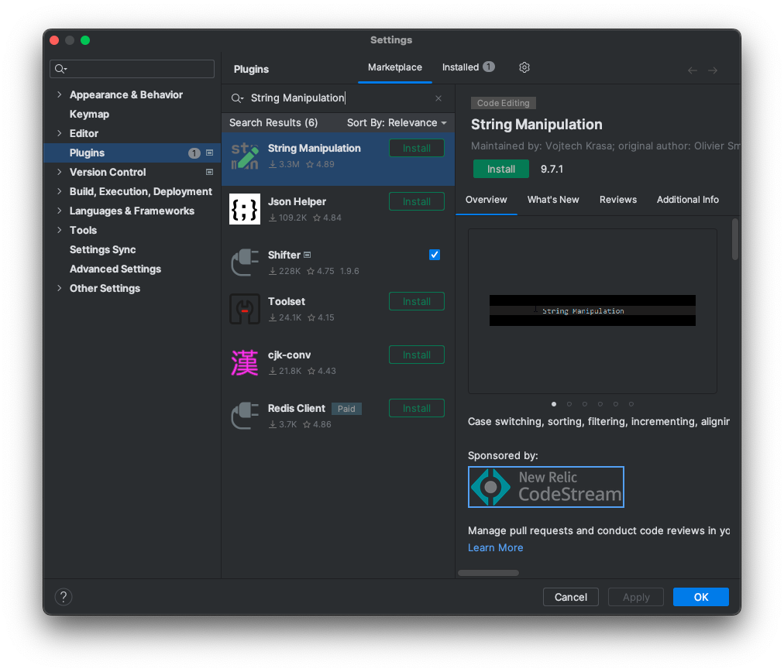Click the String Manipulation plugin icon
Viewport: 784px width, 672px height.
[245, 156]
